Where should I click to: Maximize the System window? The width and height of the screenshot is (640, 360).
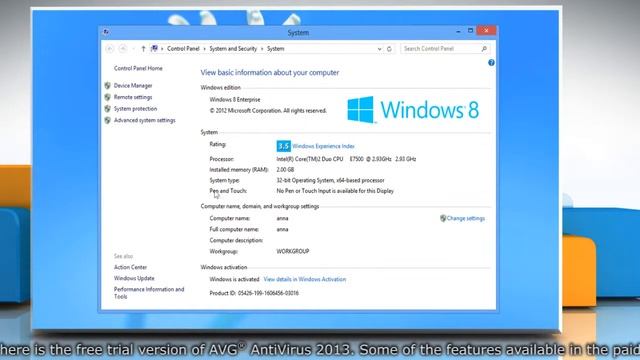pos(470,31)
